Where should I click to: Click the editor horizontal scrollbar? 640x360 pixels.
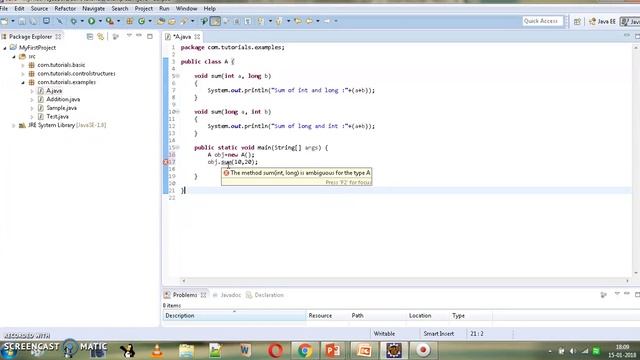pos(405,280)
